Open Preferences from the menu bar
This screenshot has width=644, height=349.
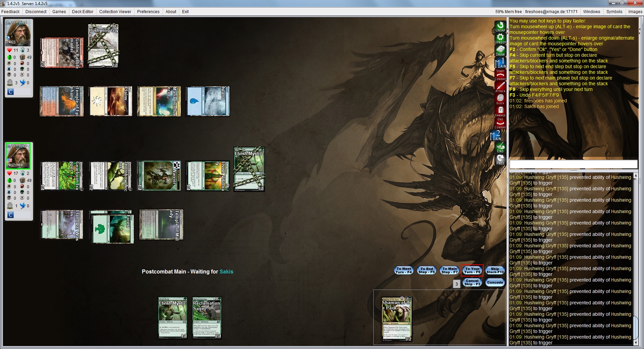pos(148,11)
